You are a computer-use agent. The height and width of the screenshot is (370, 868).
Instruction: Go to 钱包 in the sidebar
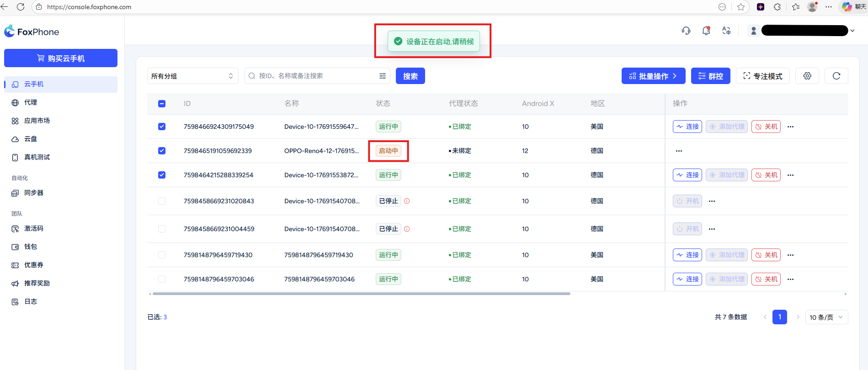[x=30, y=247]
